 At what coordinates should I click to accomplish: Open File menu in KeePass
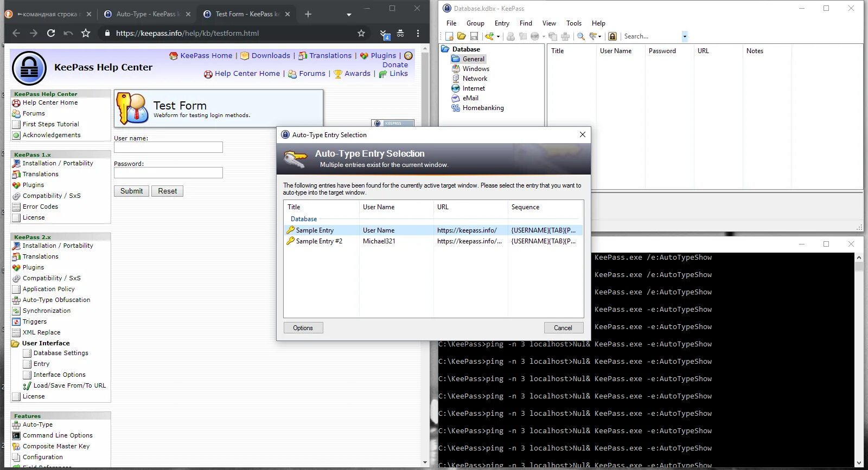451,23
